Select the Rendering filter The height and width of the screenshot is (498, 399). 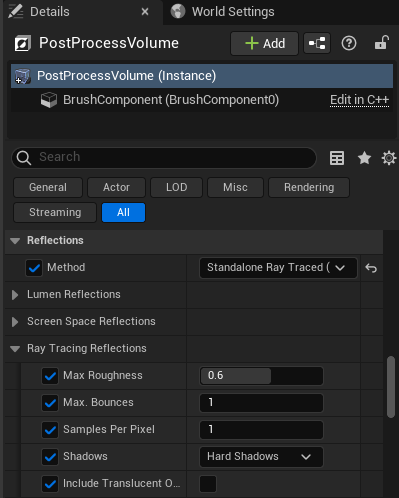click(x=309, y=187)
